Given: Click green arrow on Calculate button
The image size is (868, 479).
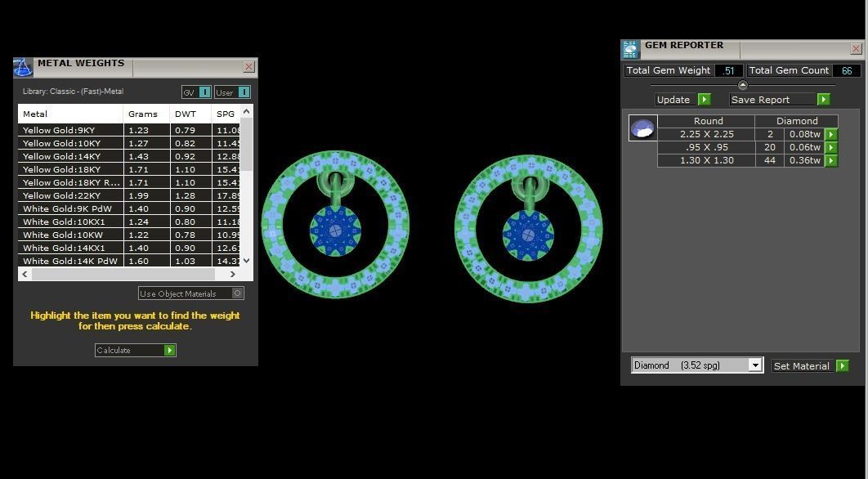Looking at the screenshot, I should [x=170, y=350].
